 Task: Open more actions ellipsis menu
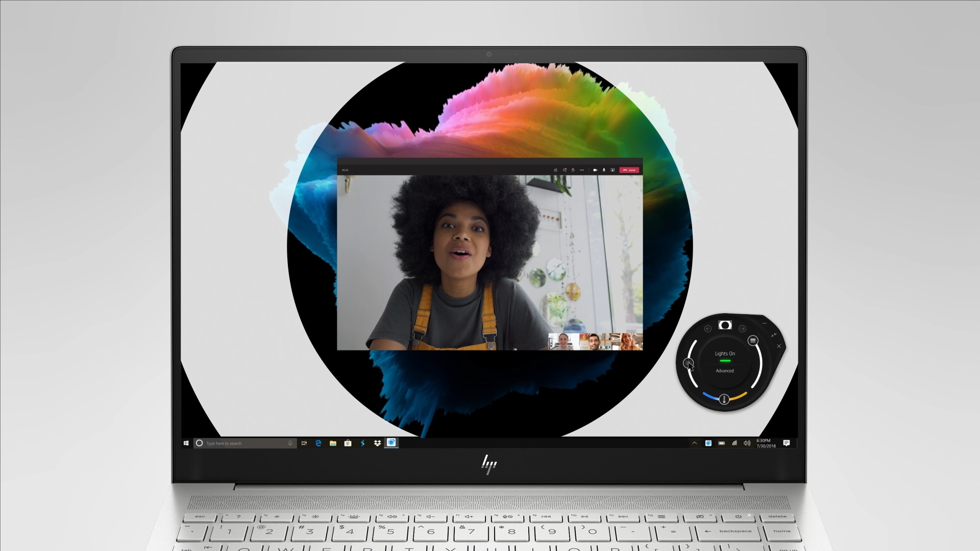tap(582, 170)
